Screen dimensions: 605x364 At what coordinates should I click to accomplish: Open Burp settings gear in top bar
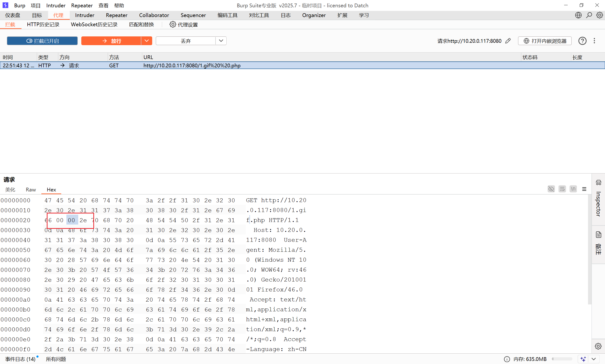click(599, 15)
